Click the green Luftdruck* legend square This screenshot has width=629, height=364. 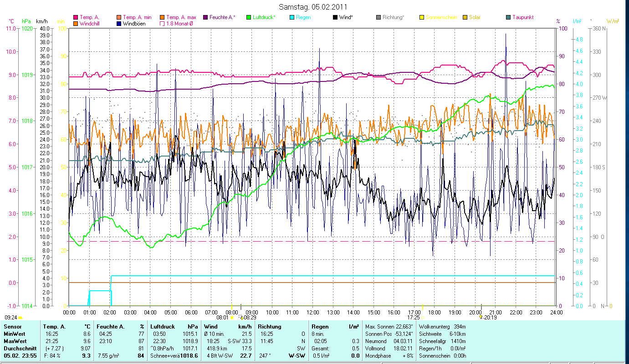pos(249,17)
